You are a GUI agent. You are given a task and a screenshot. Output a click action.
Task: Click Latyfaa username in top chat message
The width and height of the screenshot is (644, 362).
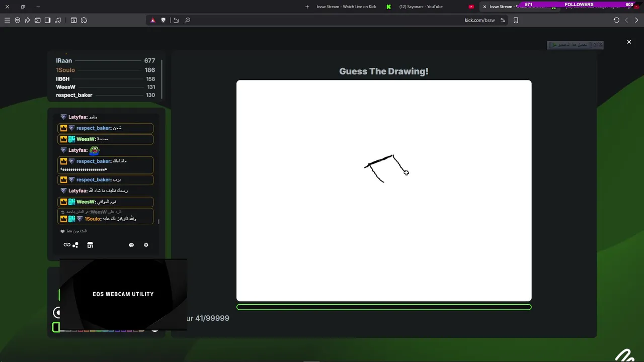pyautogui.click(x=78, y=117)
